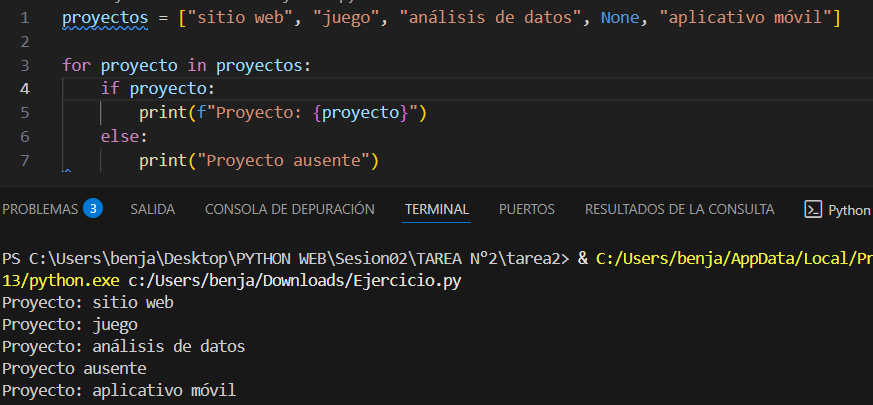
Task: Switch to the SALIDA tab
Action: [152, 209]
